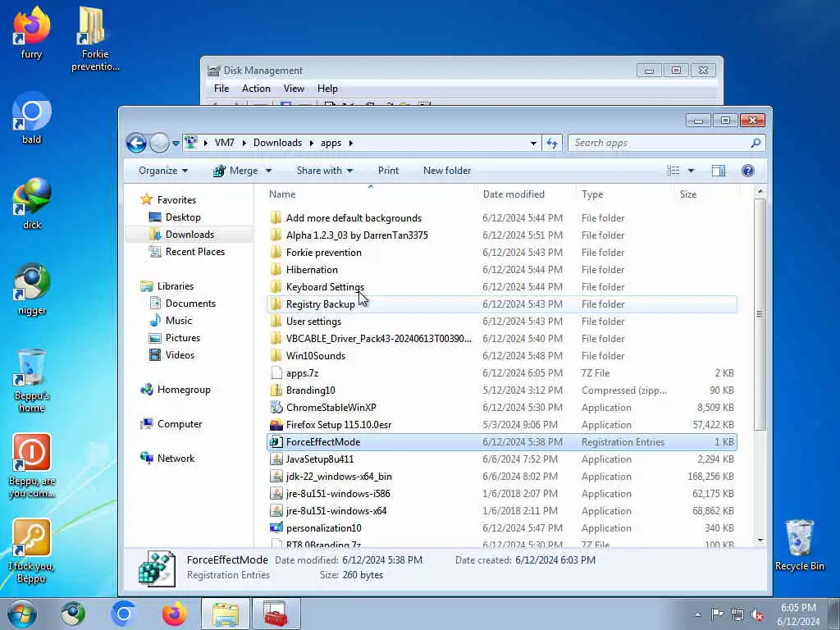The height and width of the screenshot is (630, 840).
Task: Select the Alpha 1.2.3_03 by DarrenTan3375 folder
Action: pos(357,235)
